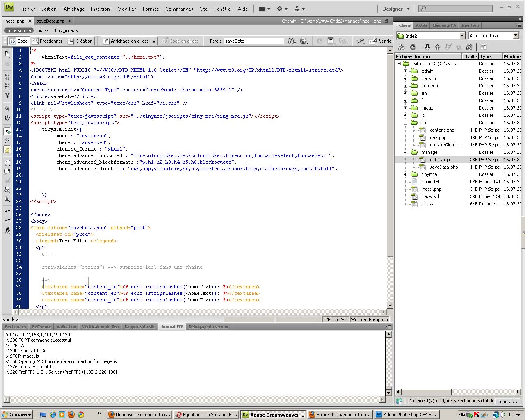Click the application bar search field
Screen dimensions: 525x420
(x=456, y=8)
